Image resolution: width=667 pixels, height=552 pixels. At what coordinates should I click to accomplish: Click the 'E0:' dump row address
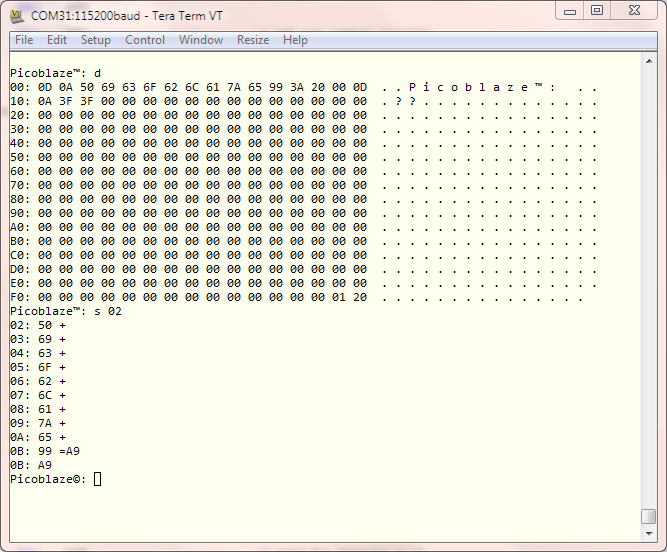tap(20, 283)
